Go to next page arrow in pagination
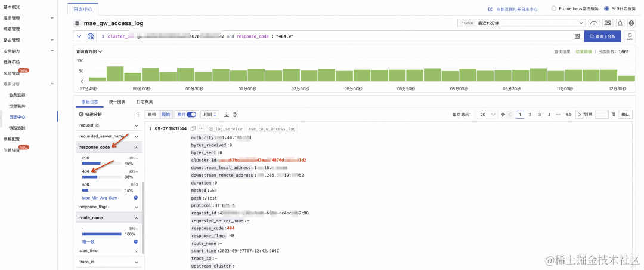Screen dimensions: 644x270 pos(579,115)
